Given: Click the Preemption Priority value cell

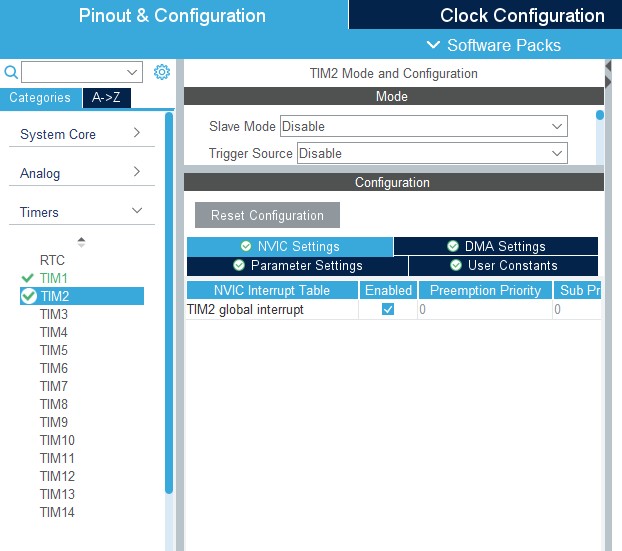Looking at the screenshot, I should point(485,309).
